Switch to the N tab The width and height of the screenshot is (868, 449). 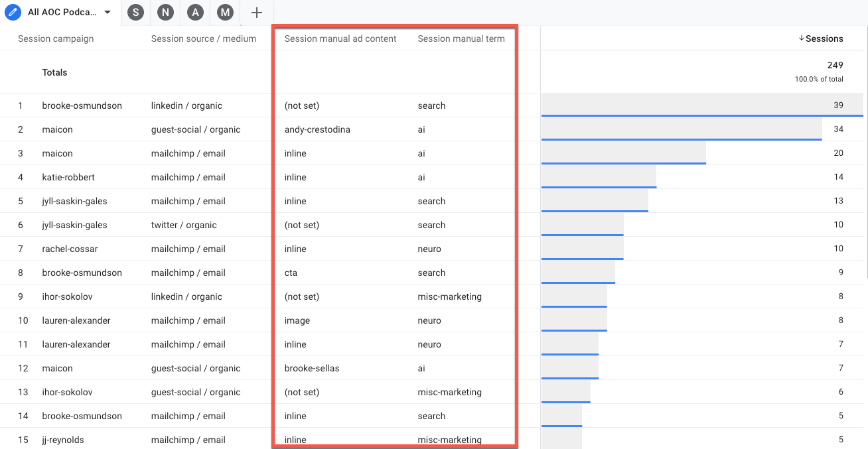pyautogui.click(x=165, y=13)
